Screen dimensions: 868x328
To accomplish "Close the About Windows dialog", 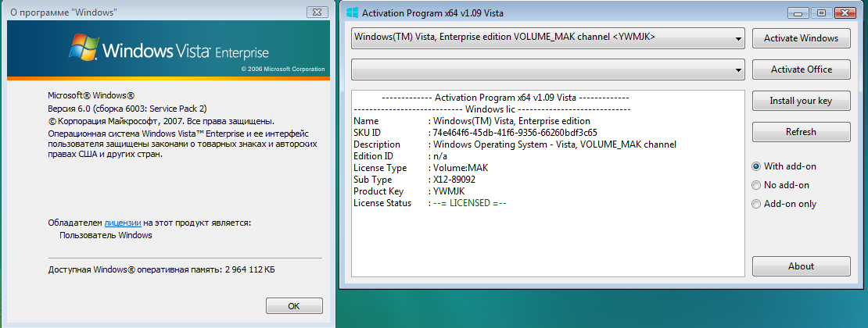I will point(316,12).
